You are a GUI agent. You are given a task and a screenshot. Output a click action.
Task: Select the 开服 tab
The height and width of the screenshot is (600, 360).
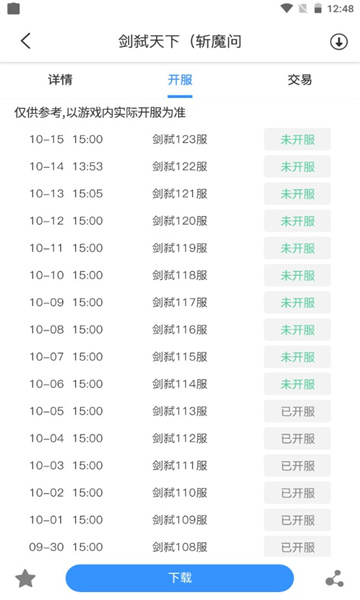180,80
